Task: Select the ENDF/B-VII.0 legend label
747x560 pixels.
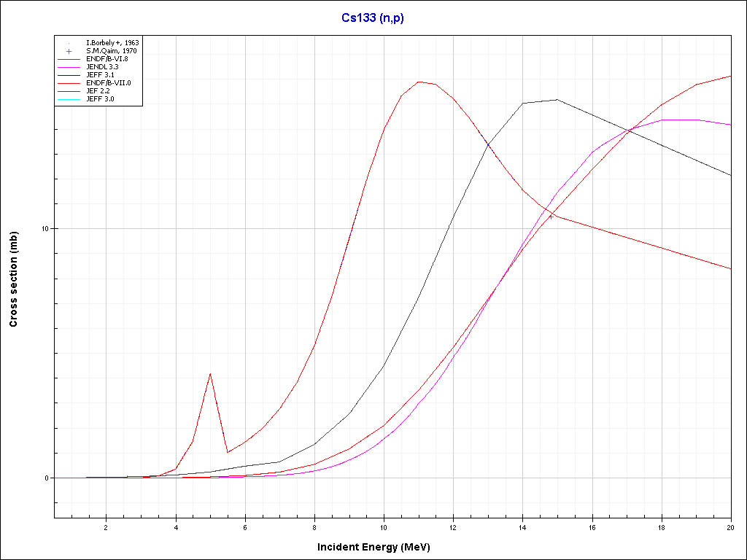Action: click(108, 83)
